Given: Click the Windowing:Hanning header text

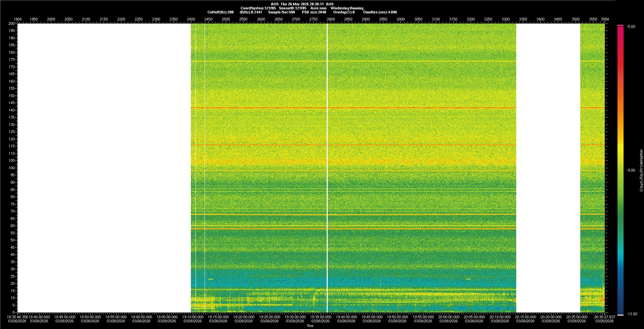Looking at the screenshot, I should click(x=347, y=8).
